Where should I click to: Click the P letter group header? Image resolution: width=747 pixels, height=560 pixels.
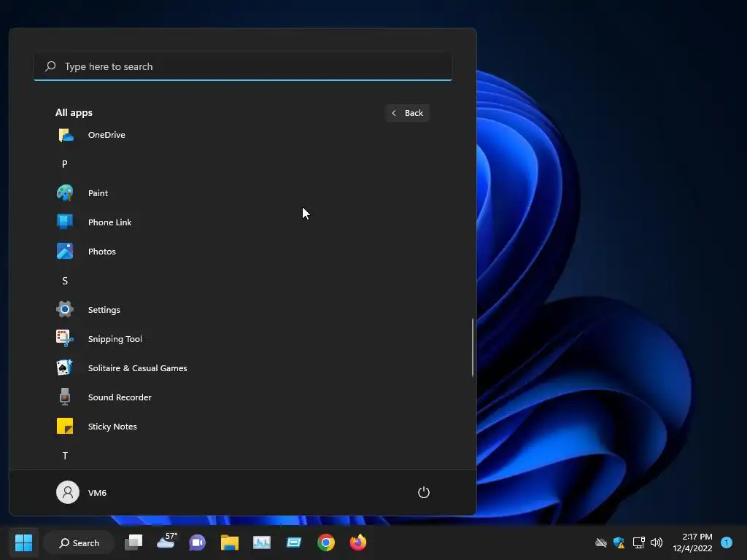(x=65, y=164)
